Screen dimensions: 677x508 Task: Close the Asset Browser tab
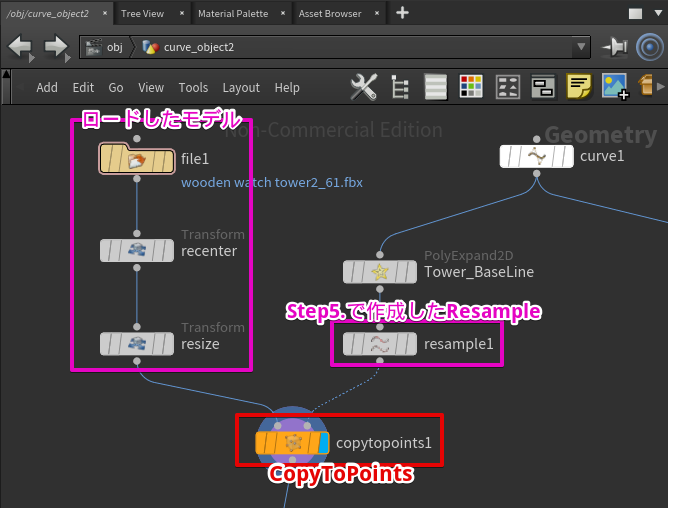coord(377,13)
